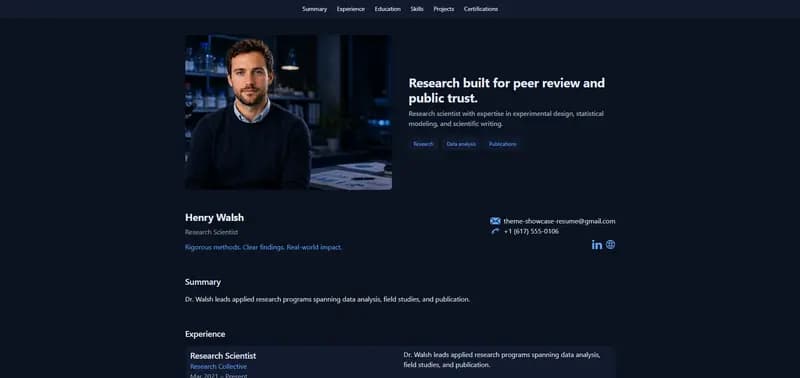
Task: Click the Research Scientist job title in the Experience card
Action: pos(223,356)
